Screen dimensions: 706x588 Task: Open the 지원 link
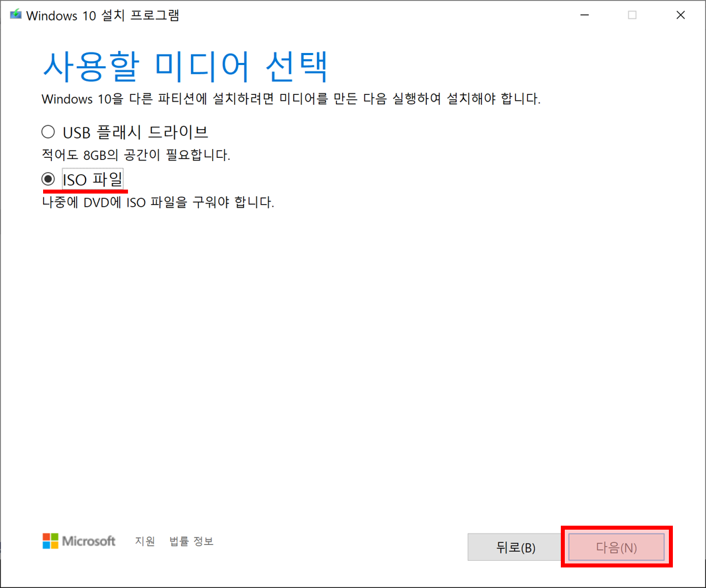coord(145,541)
